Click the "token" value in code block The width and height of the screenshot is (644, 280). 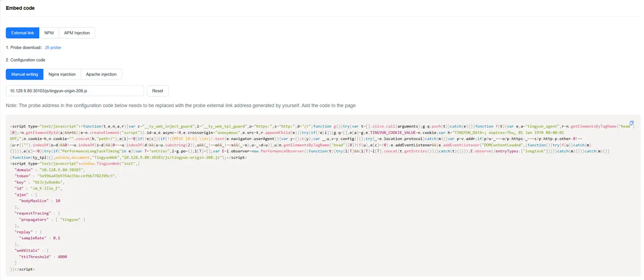(77, 176)
